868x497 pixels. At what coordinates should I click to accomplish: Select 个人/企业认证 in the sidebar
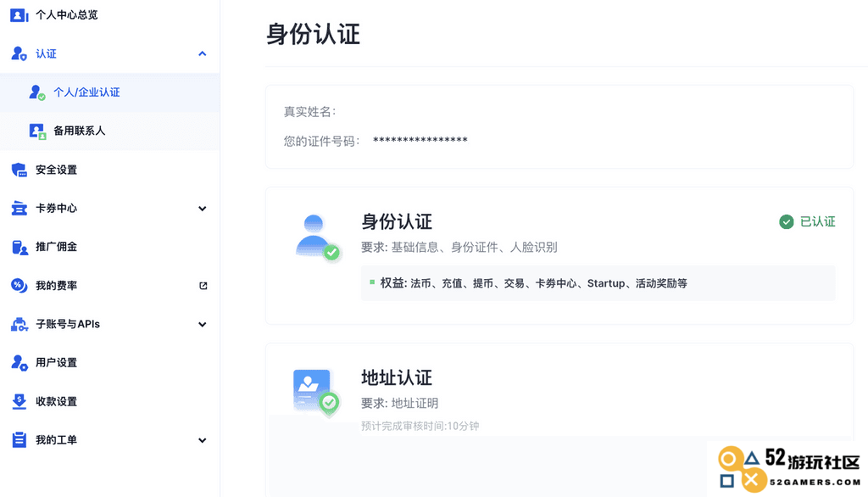pyautogui.click(x=109, y=92)
